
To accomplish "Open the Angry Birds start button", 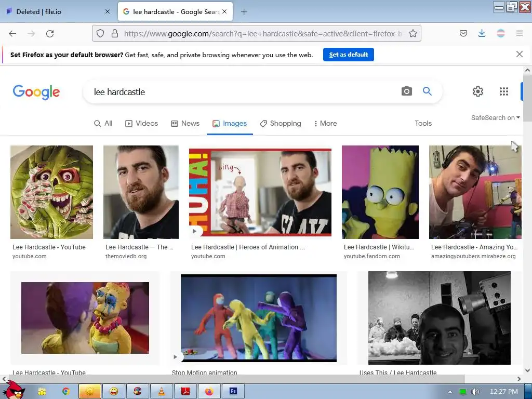I will click(x=15, y=390).
